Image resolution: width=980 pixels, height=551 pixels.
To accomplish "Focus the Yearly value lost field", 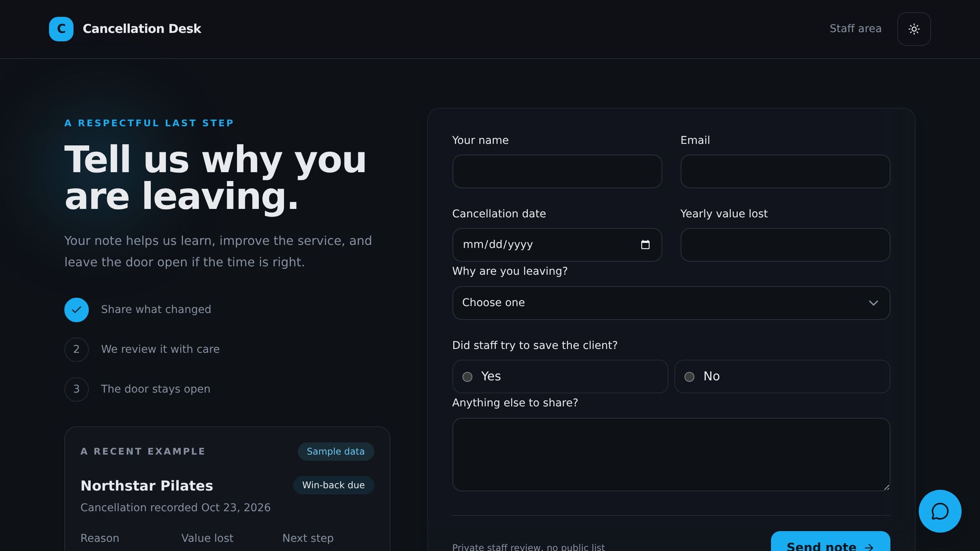I will coord(785,245).
